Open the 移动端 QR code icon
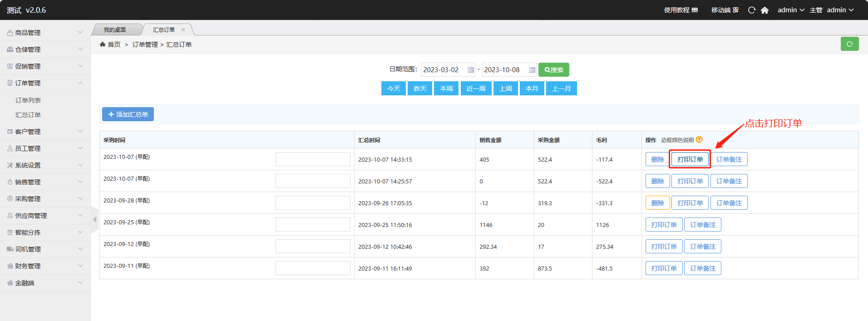This screenshot has width=868, height=321. (x=735, y=10)
